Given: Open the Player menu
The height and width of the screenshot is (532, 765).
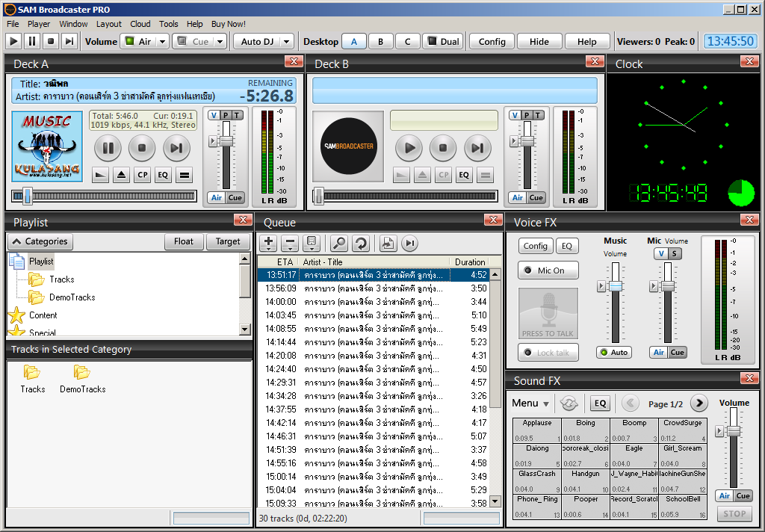Looking at the screenshot, I should pos(39,24).
